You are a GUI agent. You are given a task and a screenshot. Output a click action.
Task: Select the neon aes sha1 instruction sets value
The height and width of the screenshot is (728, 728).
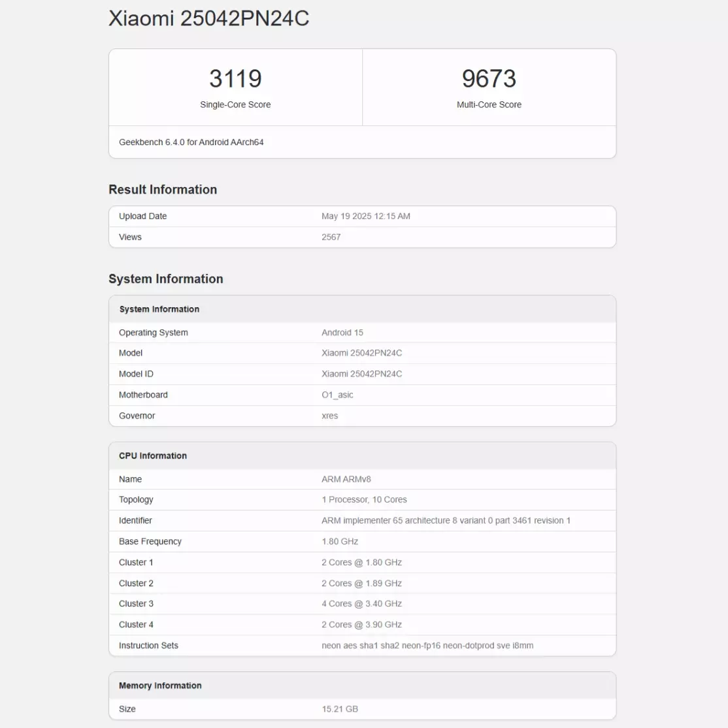point(427,646)
